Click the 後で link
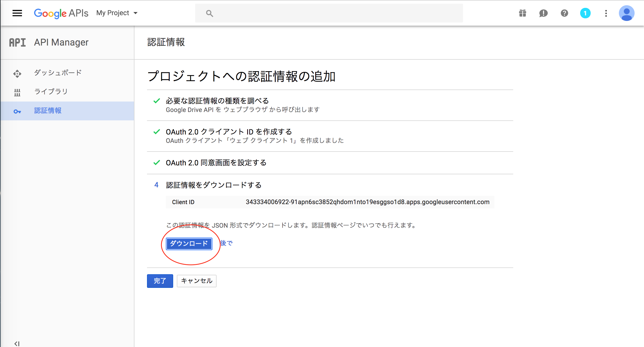 pos(227,243)
